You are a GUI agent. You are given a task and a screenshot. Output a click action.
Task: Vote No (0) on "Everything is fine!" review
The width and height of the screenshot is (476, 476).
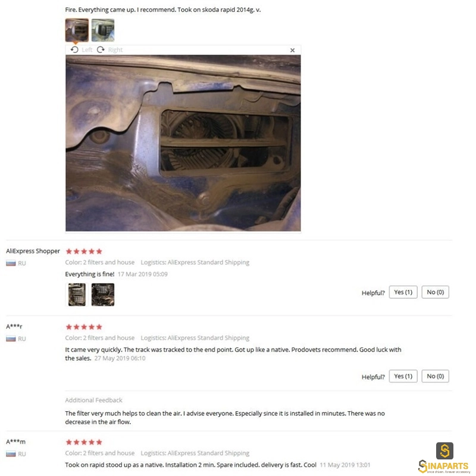436,292
